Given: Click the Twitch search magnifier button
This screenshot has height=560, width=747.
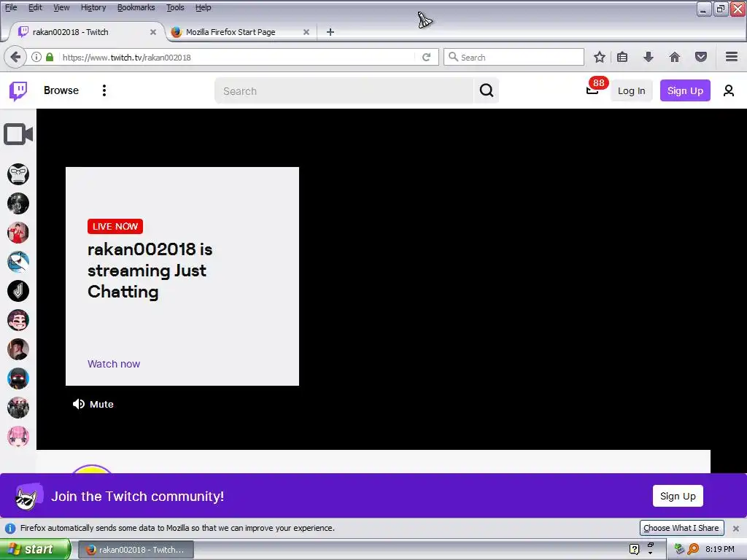Looking at the screenshot, I should click(x=487, y=90).
